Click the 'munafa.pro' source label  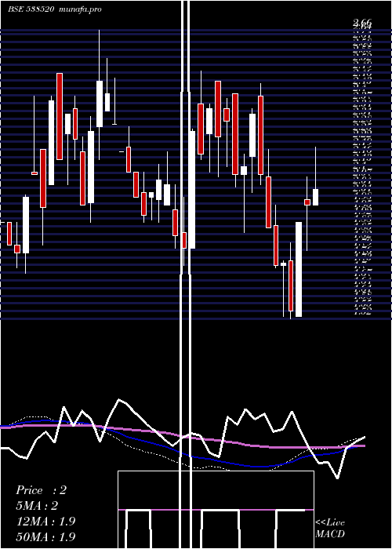(81, 9)
